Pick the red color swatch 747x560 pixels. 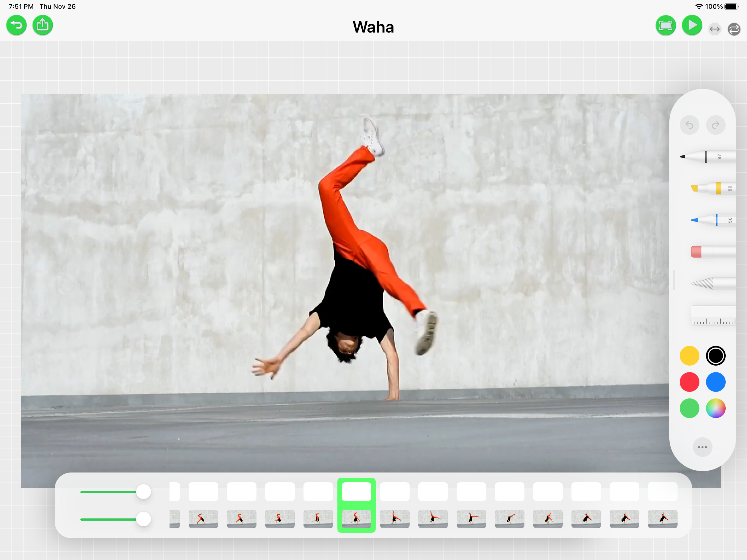(x=689, y=382)
